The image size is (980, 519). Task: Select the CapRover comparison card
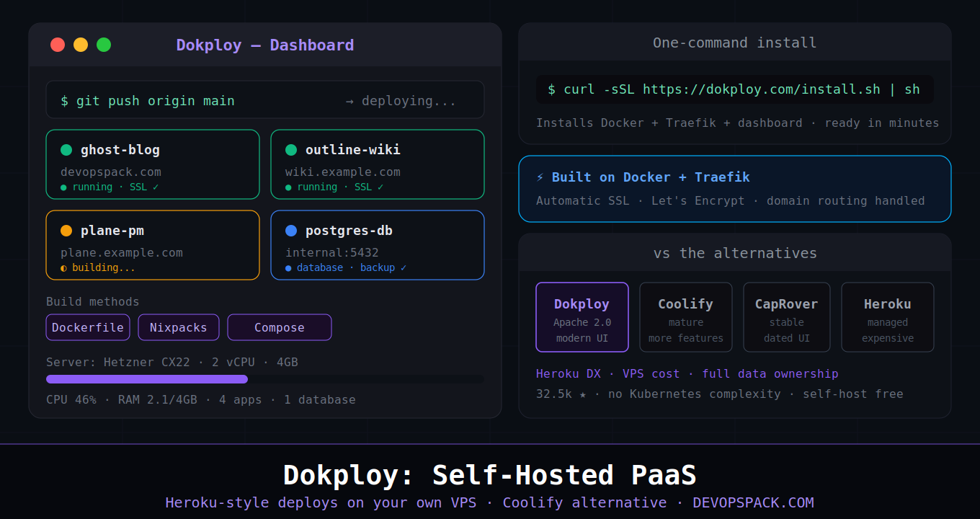pyautogui.click(x=787, y=317)
